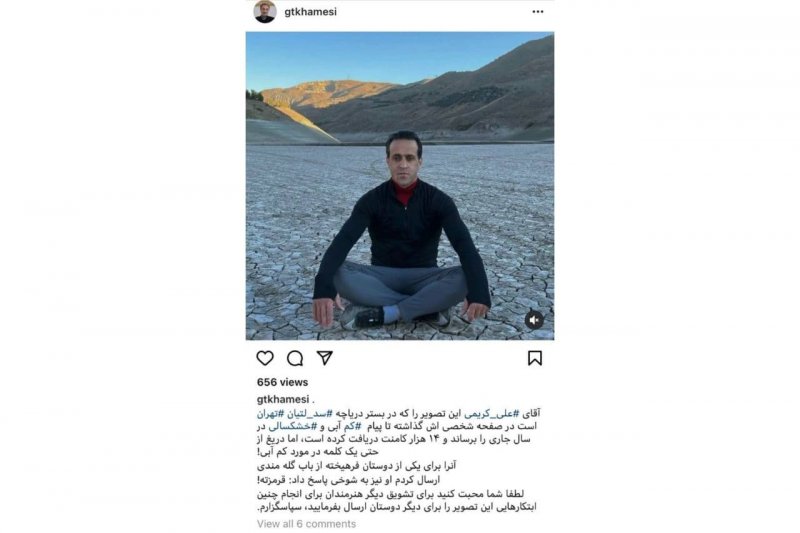
Task: Click the caption line containing قرمزته
Action: pos(348,480)
